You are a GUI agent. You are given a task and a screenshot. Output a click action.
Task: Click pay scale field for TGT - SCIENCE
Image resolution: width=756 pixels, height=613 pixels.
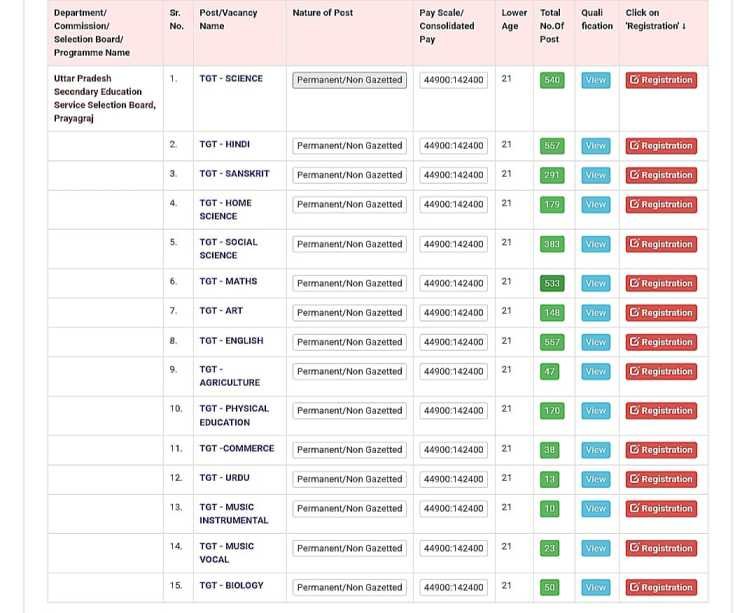[x=454, y=80]
